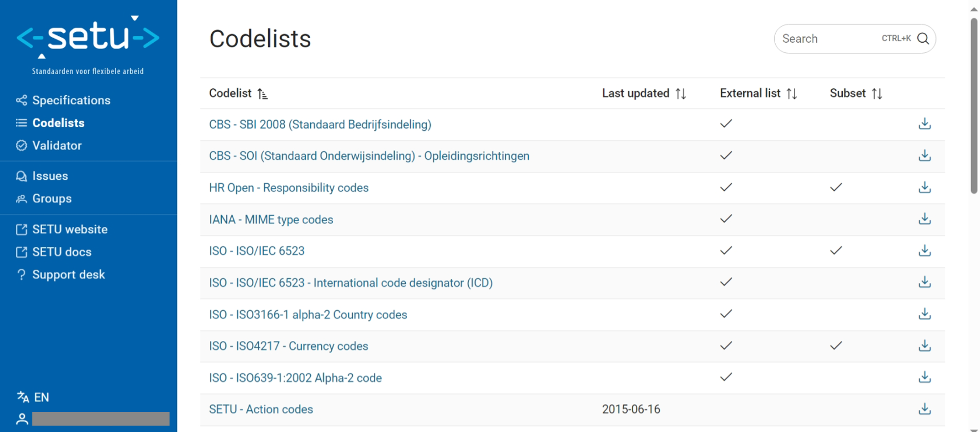Download ISO3166-1 alpha-2 Country codes
Image resolution: width=980 pixels, height=432 pixels.
[925, 314]
